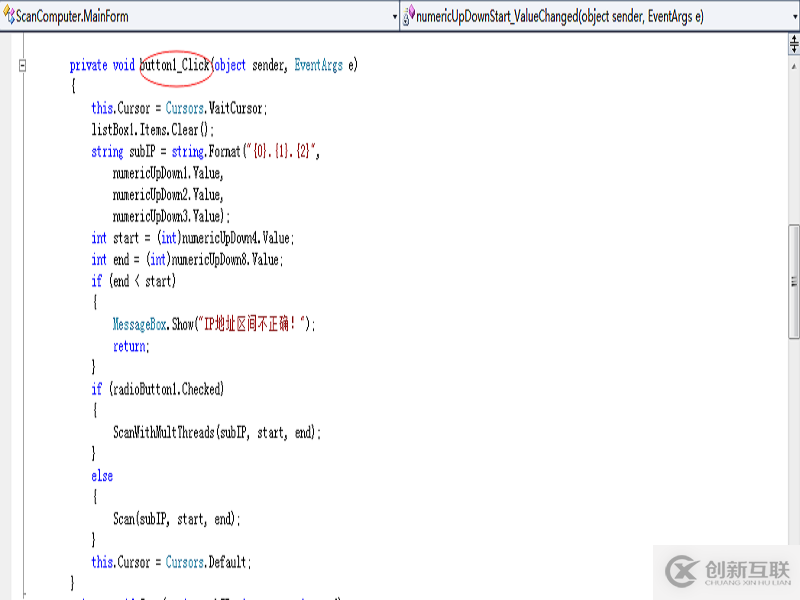Click the 'numericUpDown2.Value,' line
800x600 pixels.
coord(168,194)
